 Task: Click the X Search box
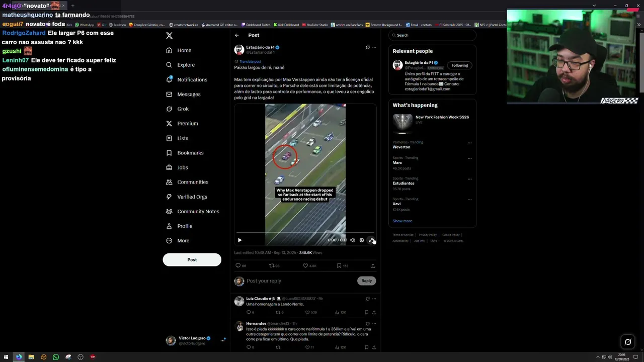(x=432, y=35)
